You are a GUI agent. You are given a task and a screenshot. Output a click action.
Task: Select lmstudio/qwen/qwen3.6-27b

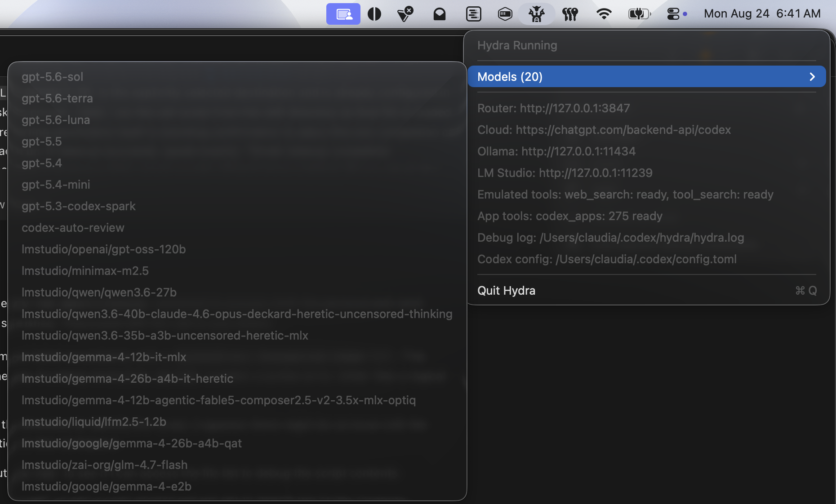pos(237,292)
